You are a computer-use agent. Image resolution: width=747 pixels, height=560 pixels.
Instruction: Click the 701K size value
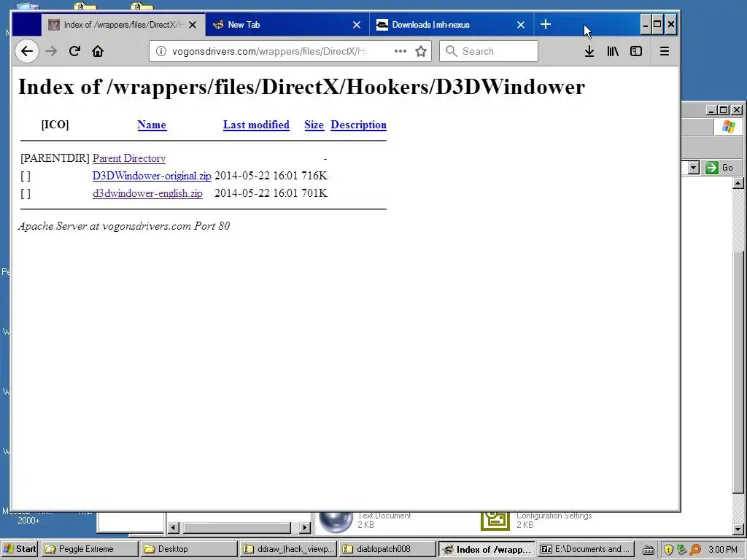[x=314, y=193]
